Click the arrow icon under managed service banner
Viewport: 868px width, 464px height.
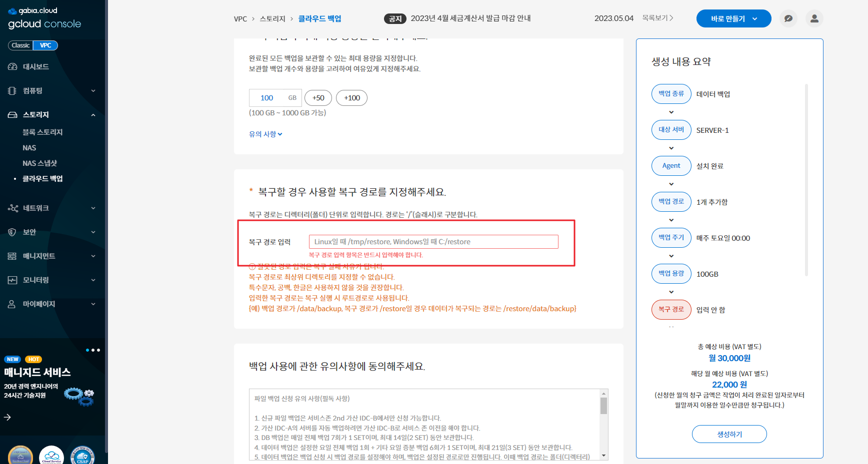pos(7,417)
